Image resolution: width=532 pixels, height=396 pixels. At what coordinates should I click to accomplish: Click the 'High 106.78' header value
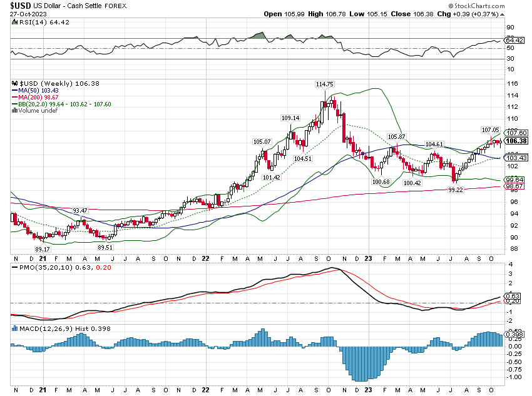click(326, 14)
